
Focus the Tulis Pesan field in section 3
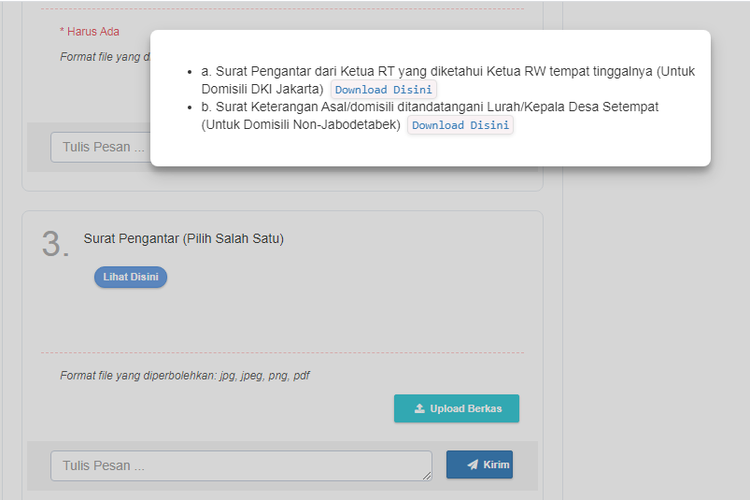tap(240, 465)
